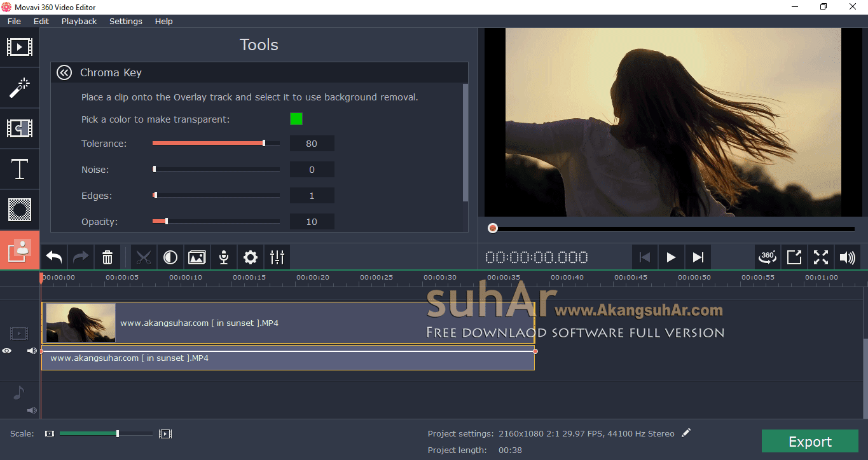Zoom out timeline using Scale icon

[50, 434]
